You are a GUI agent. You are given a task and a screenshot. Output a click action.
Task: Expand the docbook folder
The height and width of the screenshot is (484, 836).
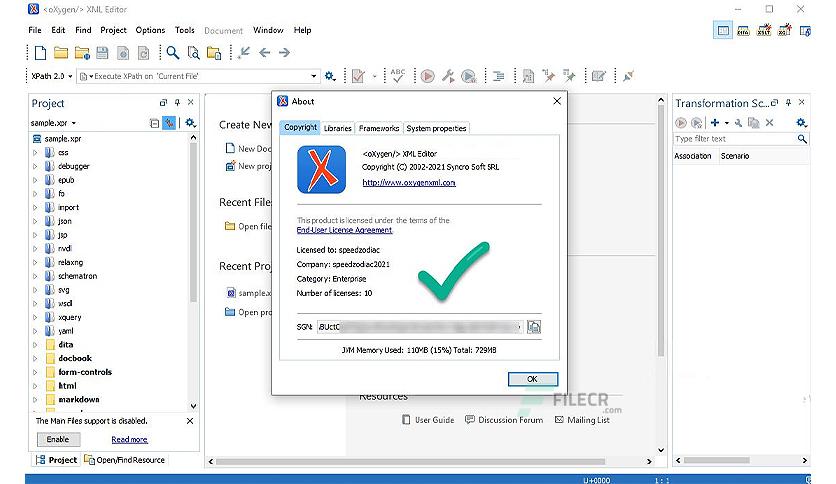click(35, 358)
